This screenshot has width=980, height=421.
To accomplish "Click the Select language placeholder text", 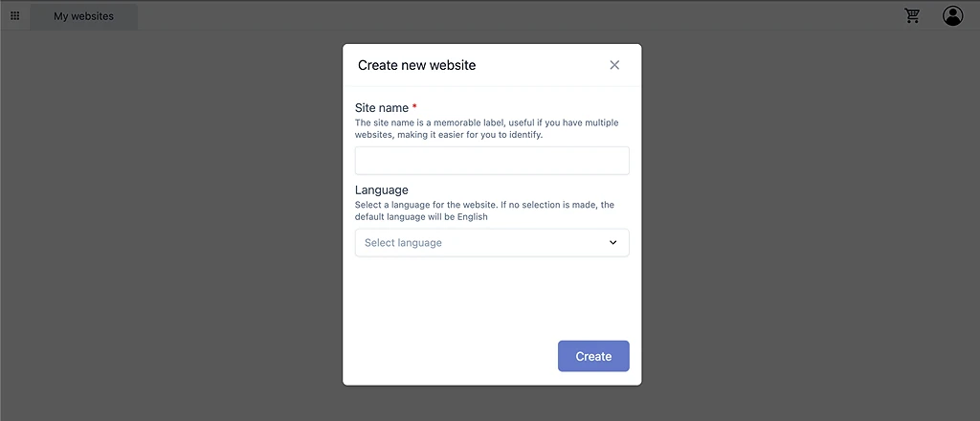I will point(403,243).
